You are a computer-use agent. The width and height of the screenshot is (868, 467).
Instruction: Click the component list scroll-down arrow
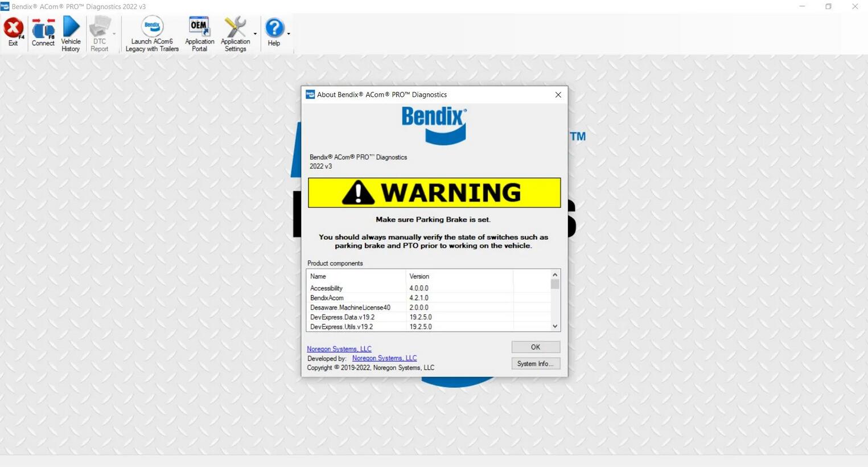[x=555, y=326]
